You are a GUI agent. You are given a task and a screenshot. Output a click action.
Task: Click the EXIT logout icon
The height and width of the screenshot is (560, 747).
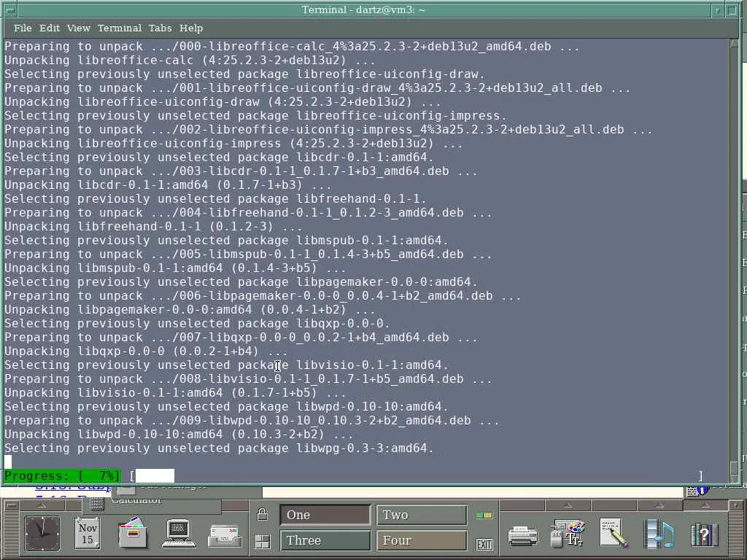click(484, 544)
